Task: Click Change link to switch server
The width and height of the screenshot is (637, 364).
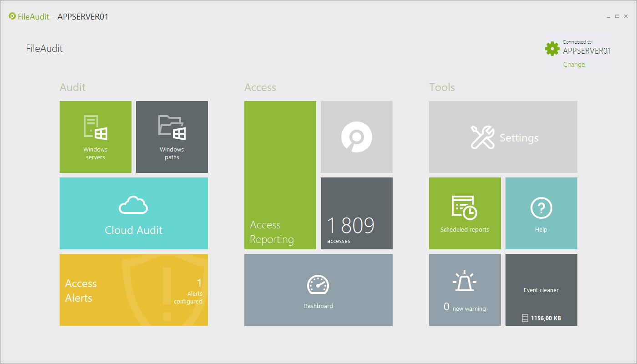Action: tap(574, 65)
